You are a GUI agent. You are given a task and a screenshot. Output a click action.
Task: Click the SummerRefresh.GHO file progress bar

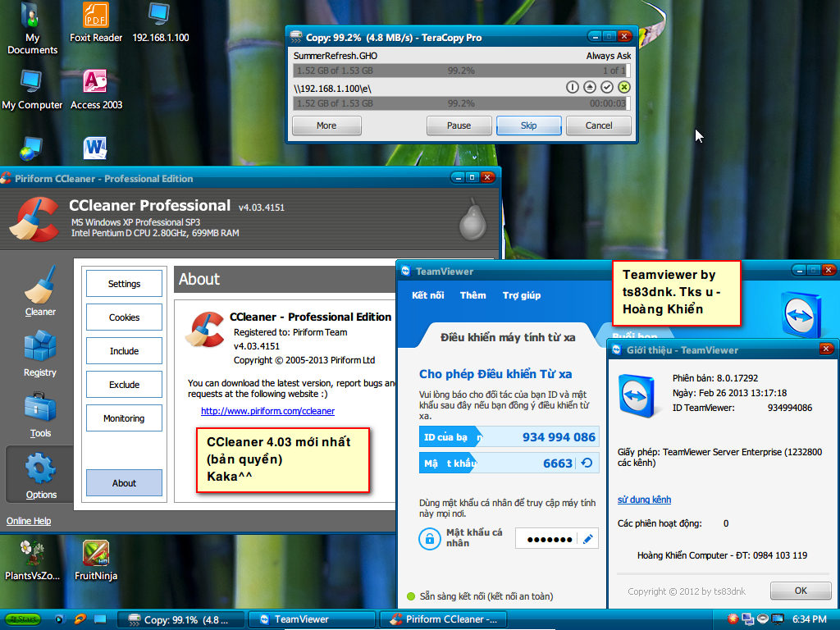(x=461, y=71)
